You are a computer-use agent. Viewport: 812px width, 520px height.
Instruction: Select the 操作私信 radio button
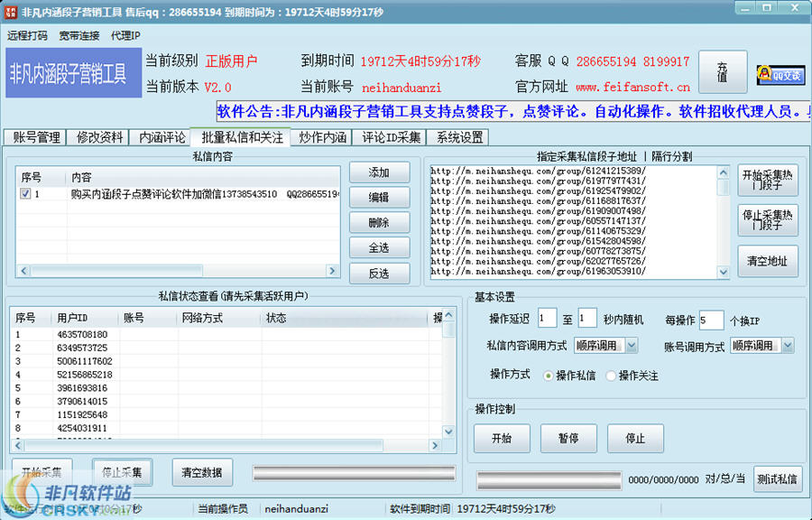click(548, 376)
